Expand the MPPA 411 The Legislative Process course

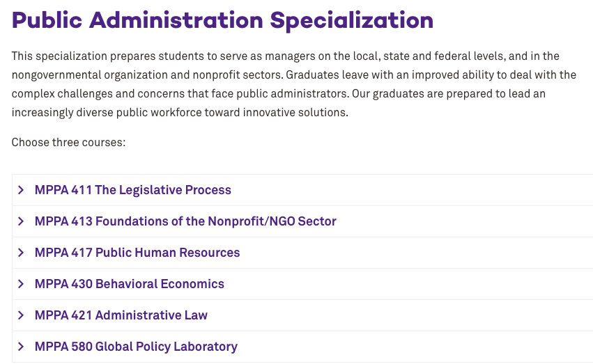(132, 190)
